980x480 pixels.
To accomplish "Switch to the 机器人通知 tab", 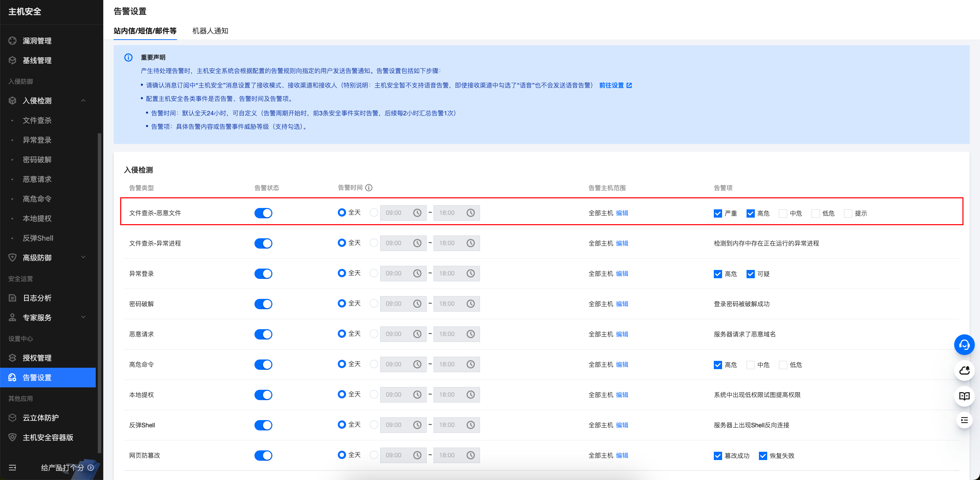I will click(x=210, y=31).
